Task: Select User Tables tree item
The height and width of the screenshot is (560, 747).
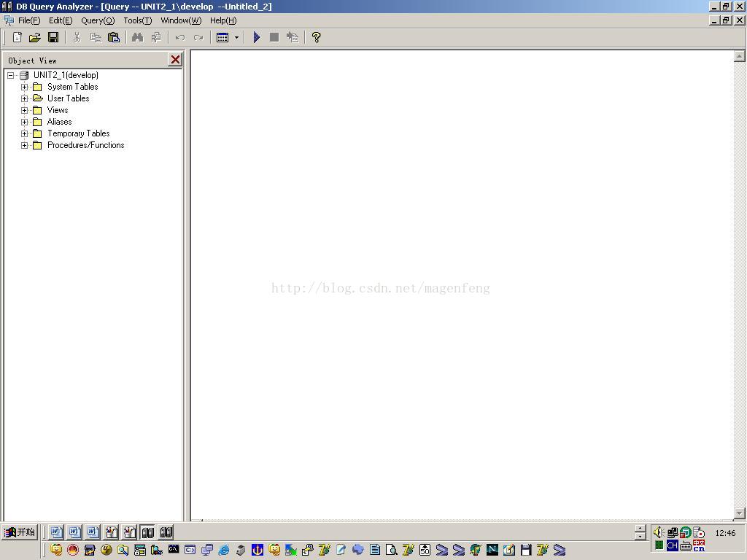Action: (68, 98)
